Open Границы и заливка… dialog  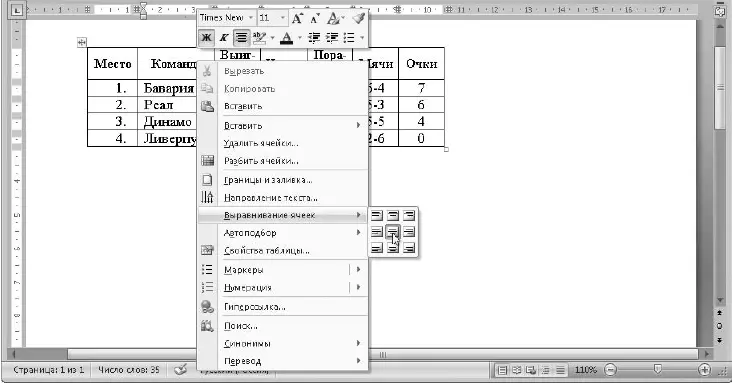(282, 180)
